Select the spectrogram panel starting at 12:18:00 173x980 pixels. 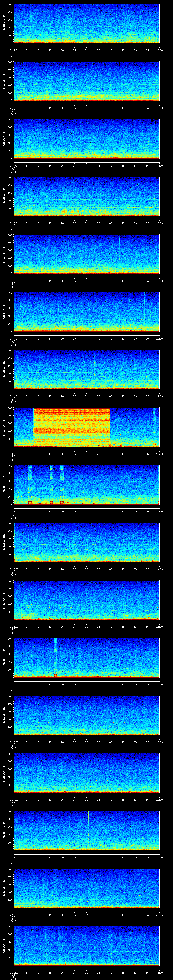click(87, 254)
